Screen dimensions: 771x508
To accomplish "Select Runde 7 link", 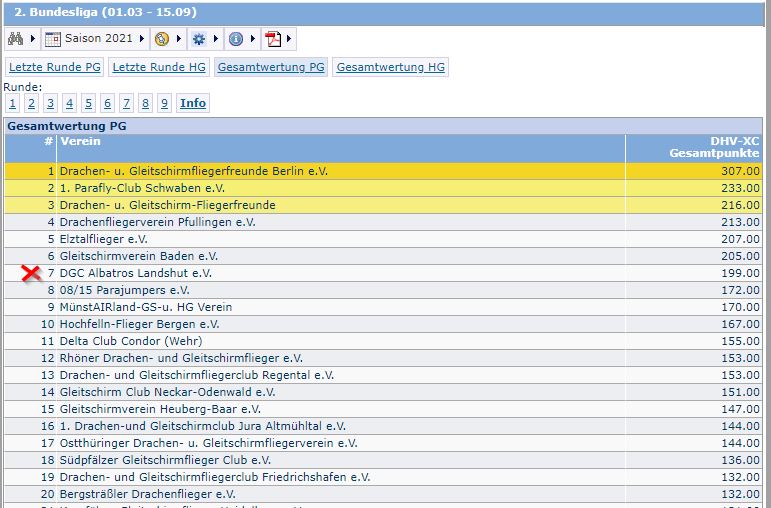I will 126,103.
